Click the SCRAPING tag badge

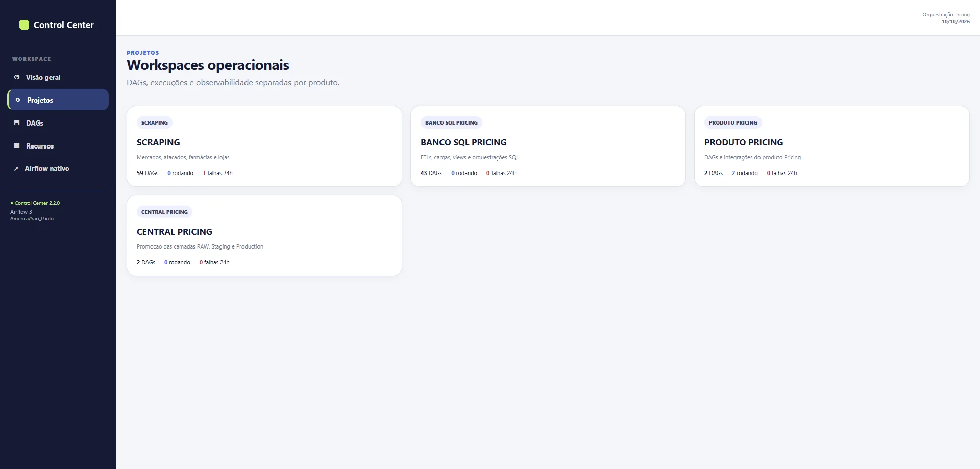155,122
